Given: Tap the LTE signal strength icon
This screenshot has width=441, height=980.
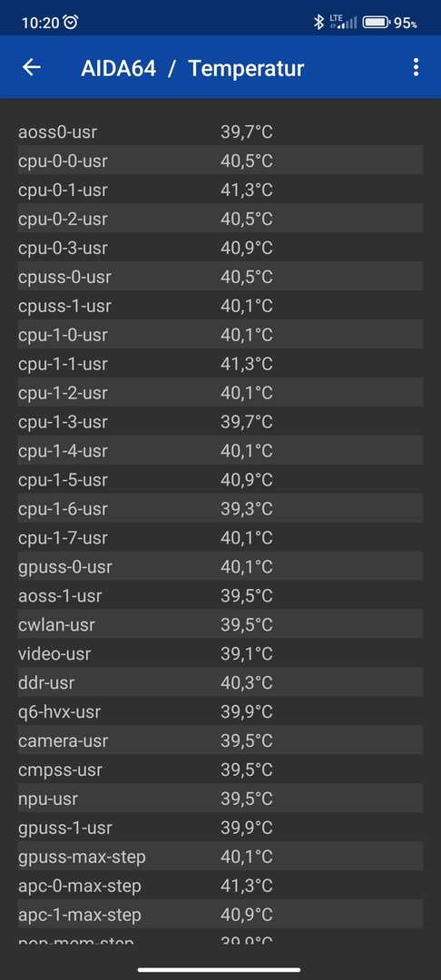Looking at the screenshot, I should pos(344,23).
